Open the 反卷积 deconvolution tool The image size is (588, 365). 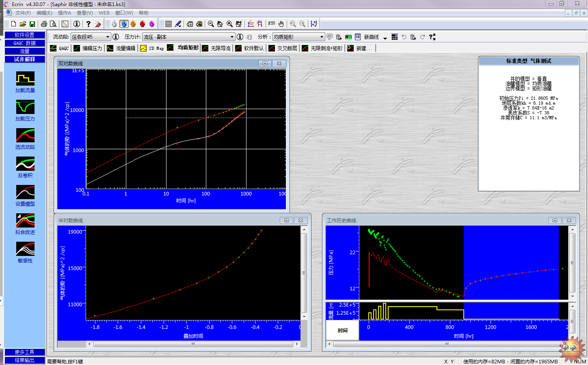point(25,167)
